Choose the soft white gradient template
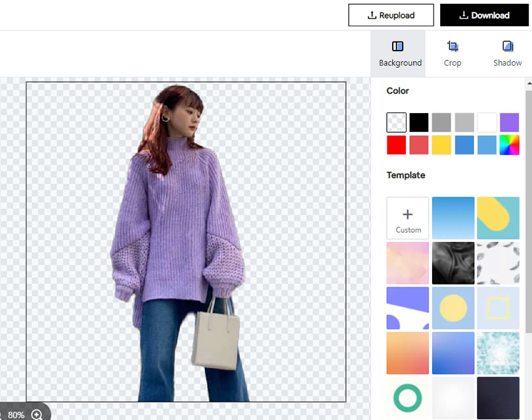The height and width of the screenshot is (420, 532). [453, 398]
